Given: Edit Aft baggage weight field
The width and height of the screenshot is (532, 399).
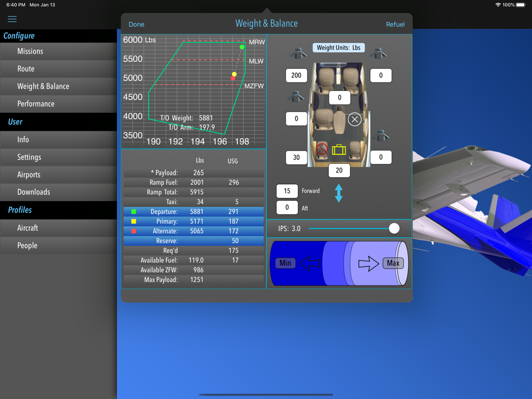Looking at the screenshot, I should tap(287, 207).
